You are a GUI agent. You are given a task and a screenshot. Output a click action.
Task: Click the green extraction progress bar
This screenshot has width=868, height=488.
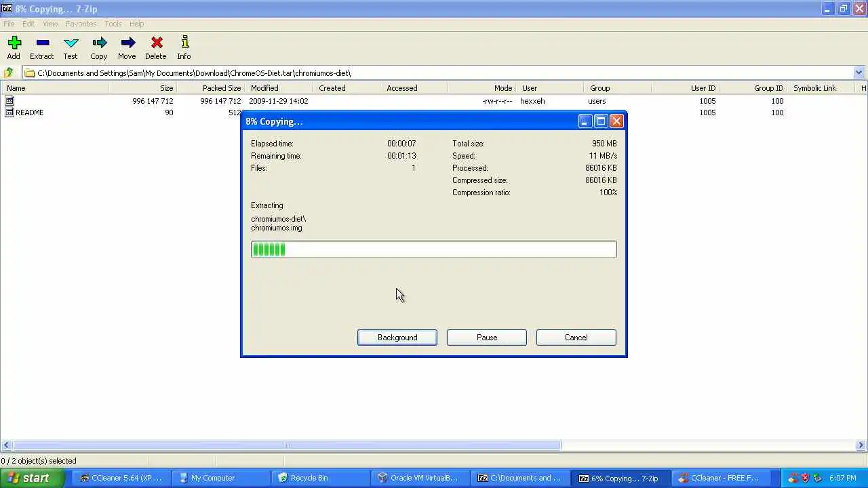pos(434,249)
